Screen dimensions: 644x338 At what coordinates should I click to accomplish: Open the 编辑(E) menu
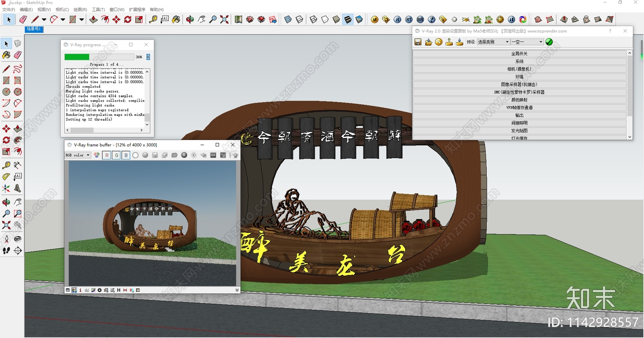click(x=26, y=9)
